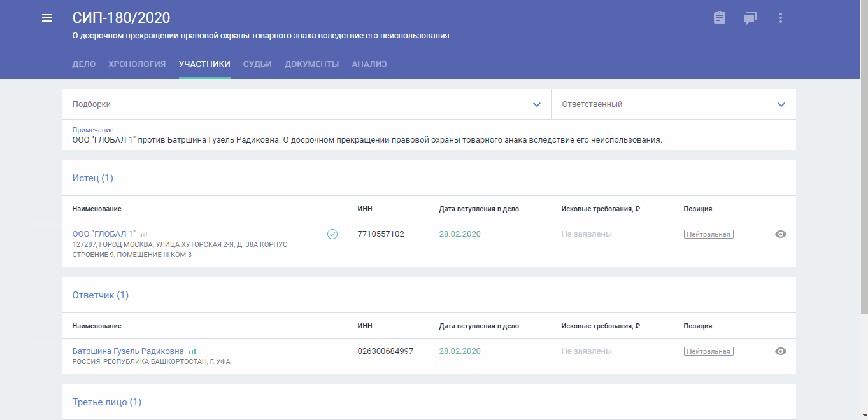This screenshot has width=868, height=420.
Task: Open the АНАЛИЗ tab
Action: (x=369, y=64)
